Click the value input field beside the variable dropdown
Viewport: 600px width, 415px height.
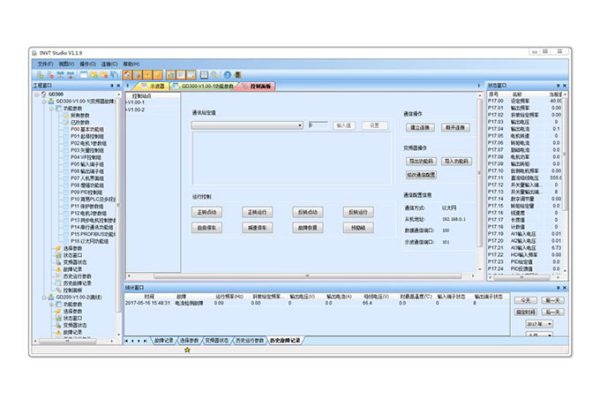318,126
